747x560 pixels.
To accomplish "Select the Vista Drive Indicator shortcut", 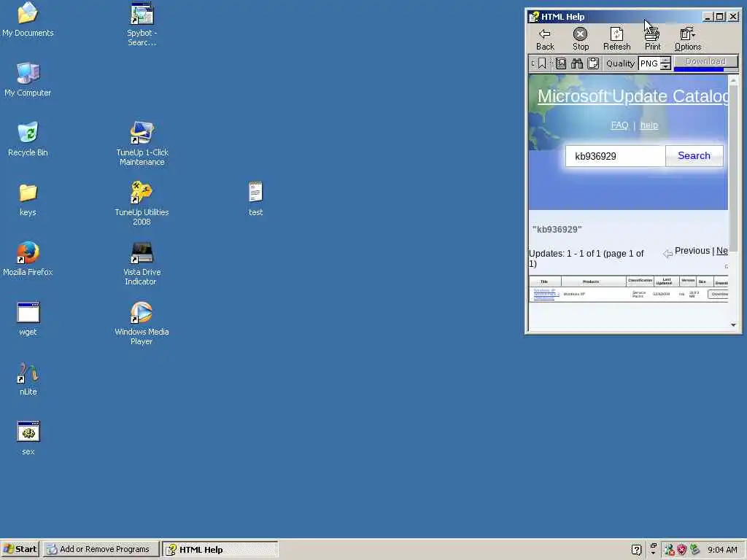I will click(x=142, y=263).
